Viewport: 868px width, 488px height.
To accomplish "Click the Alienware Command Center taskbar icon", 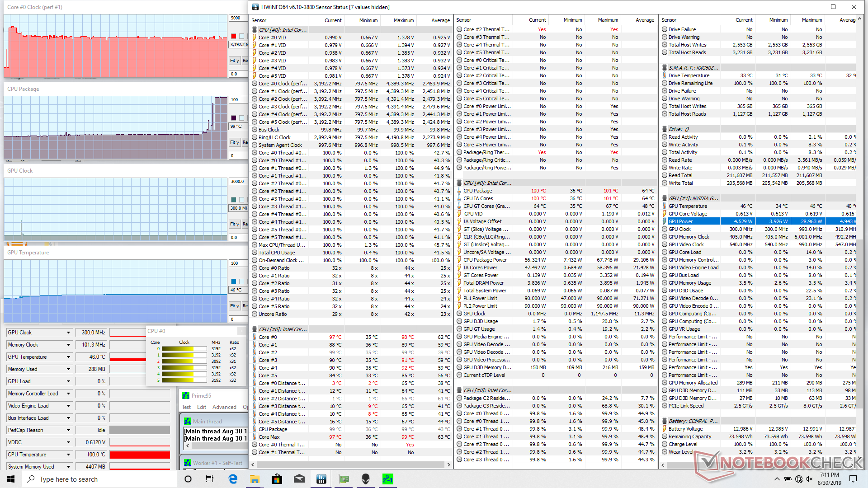I will tap(366, 479).
